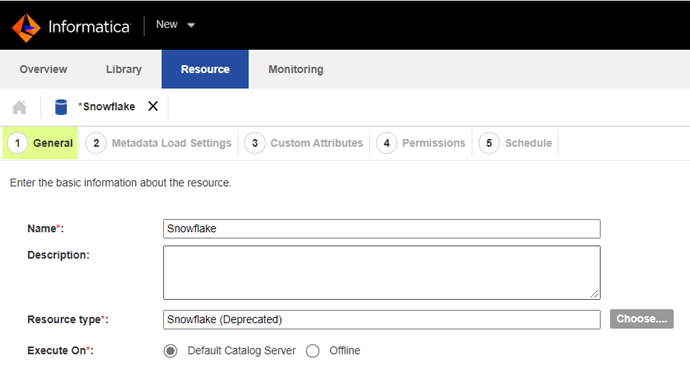The width and height of the screenshot is (690, 369).
Task: Click the Description text area
Action: tap(382, 273)
